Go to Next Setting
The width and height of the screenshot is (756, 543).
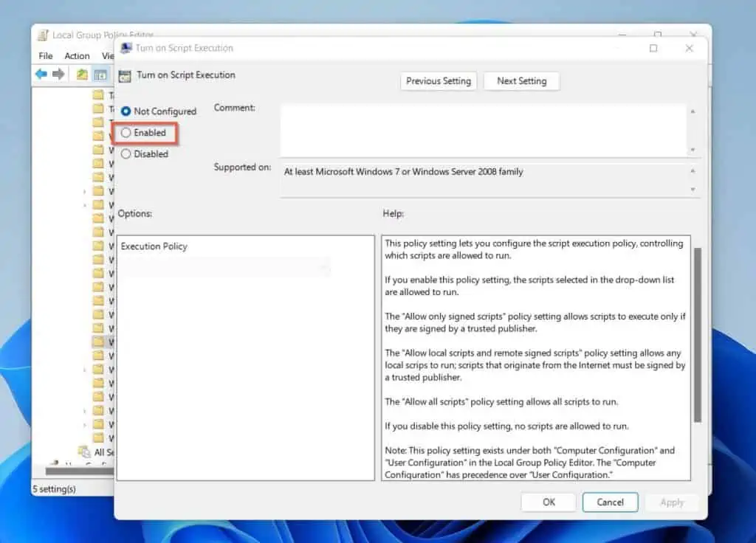coord(522,81)
